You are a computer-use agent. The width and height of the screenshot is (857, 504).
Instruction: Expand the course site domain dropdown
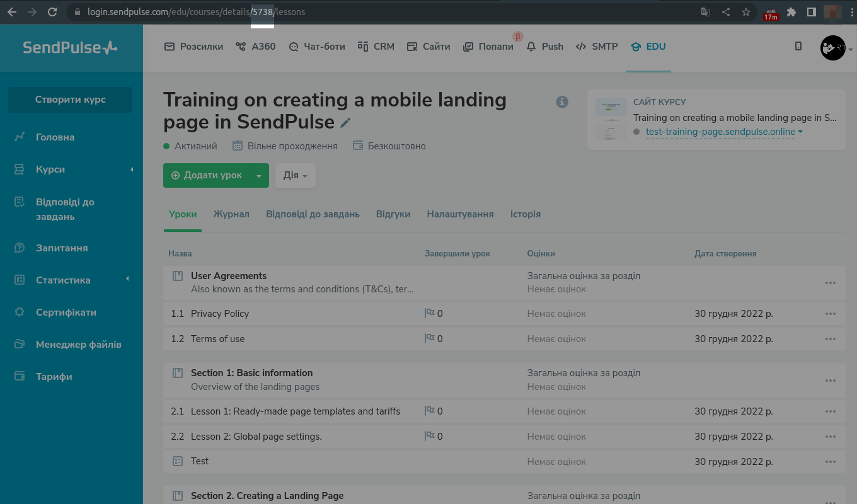coord(800,132)
